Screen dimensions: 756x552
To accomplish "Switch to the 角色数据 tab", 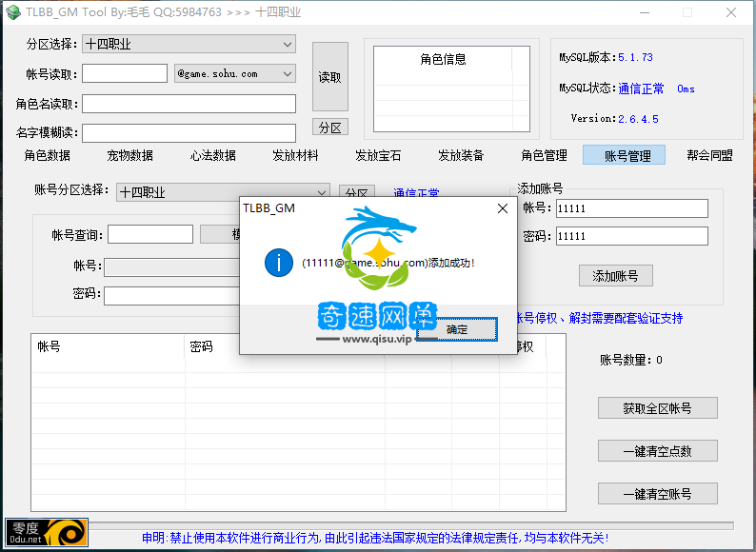I will 48,155.
